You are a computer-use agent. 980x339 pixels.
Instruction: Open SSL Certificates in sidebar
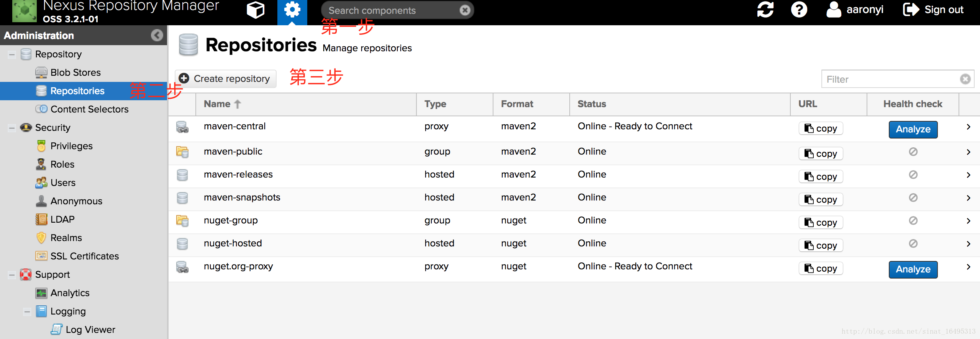click(85, 256)
